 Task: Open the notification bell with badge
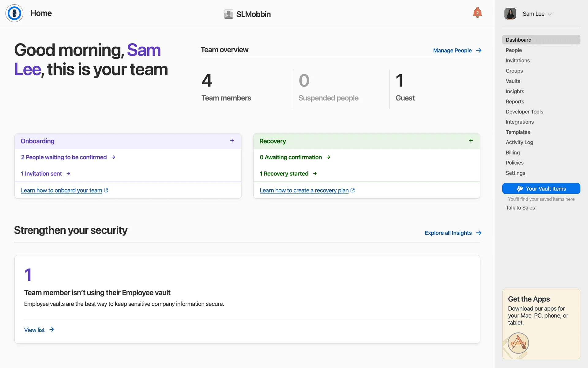[477, 13]
